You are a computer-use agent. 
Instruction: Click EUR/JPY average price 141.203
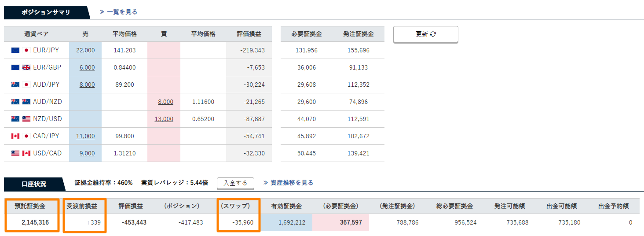pos(124,50)
